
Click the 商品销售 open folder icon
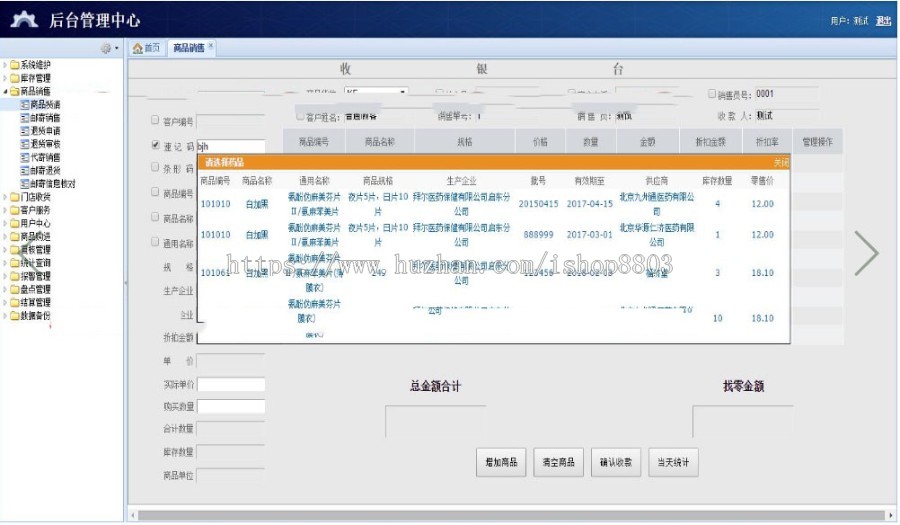pos(15,91)
